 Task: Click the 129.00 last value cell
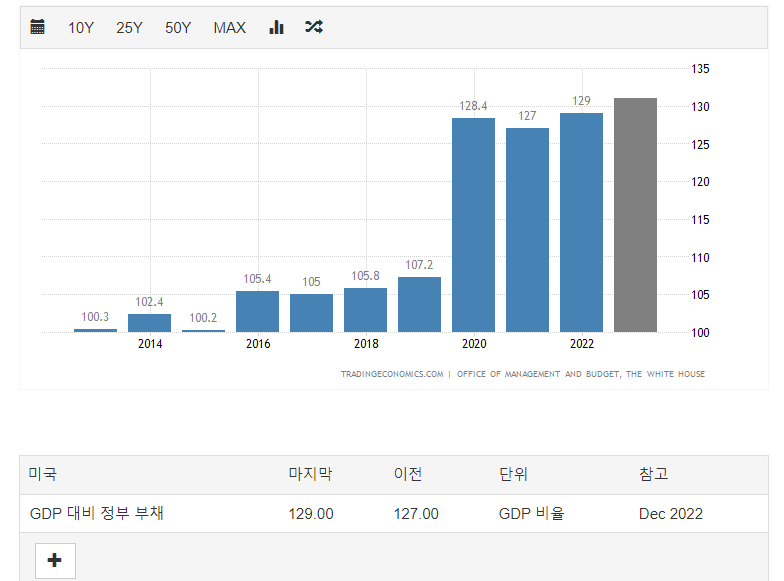tap(311, 514)
